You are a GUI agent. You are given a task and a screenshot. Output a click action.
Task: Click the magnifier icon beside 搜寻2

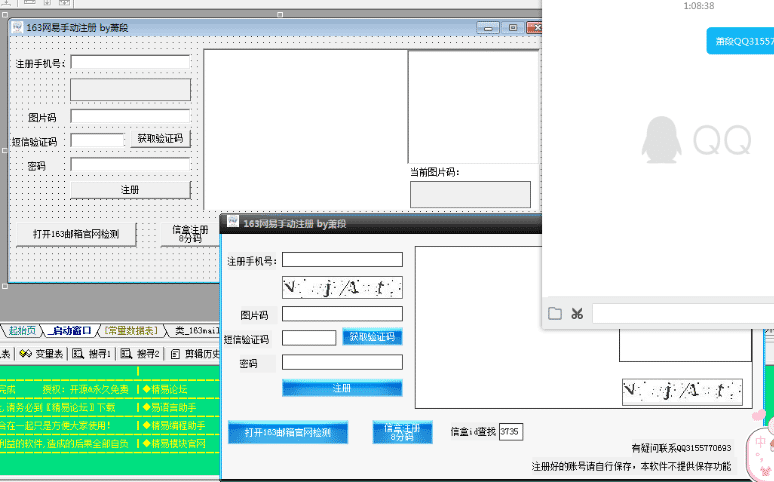click(126, 354)
